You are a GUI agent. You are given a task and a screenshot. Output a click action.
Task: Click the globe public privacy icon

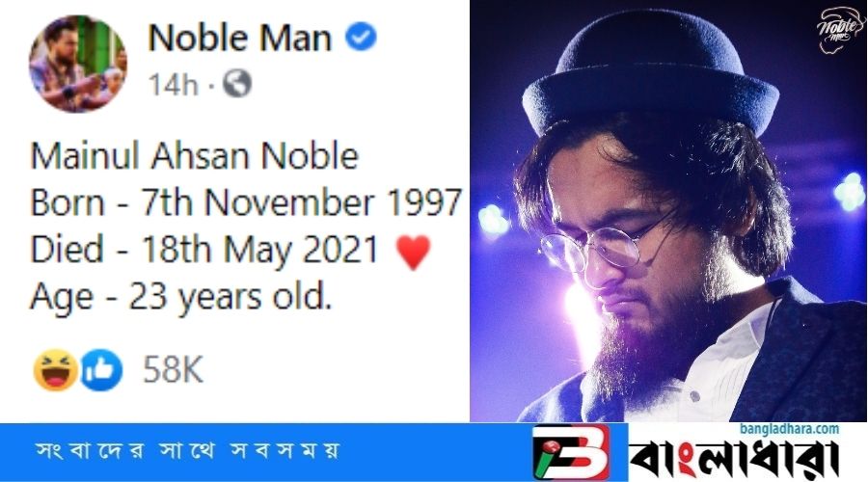coord(237,84)
